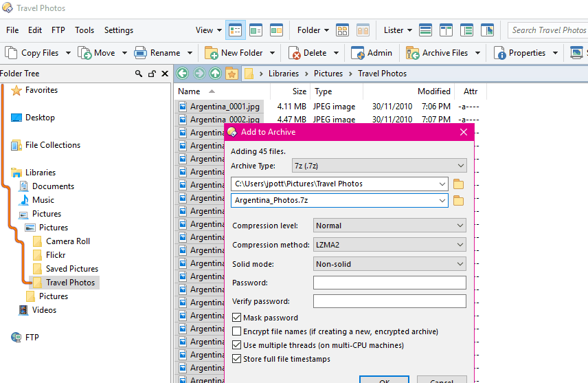The width and height of the screenshot is (588, 383).
Task: Open favorites star folder icon
Action: click(231, 74)
